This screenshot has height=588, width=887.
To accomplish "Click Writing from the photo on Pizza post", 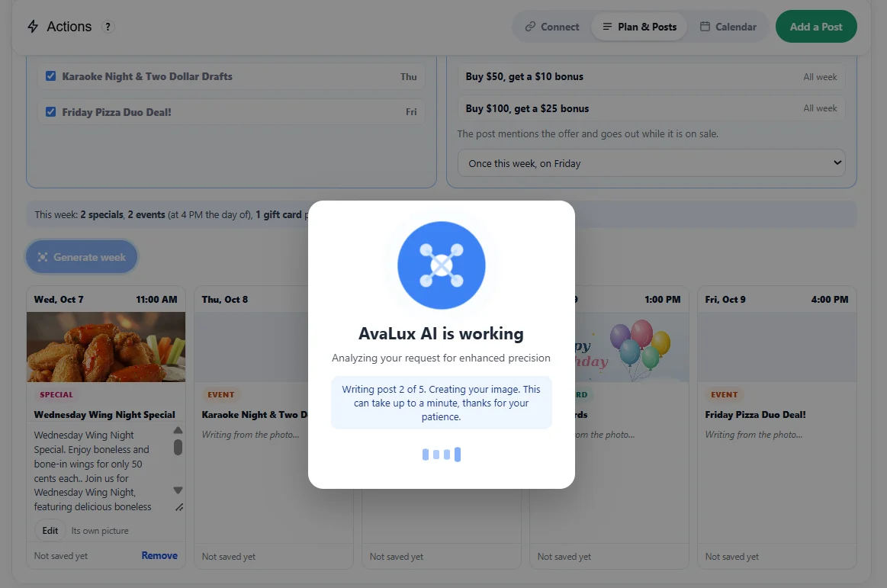I will tap(754, 435).
